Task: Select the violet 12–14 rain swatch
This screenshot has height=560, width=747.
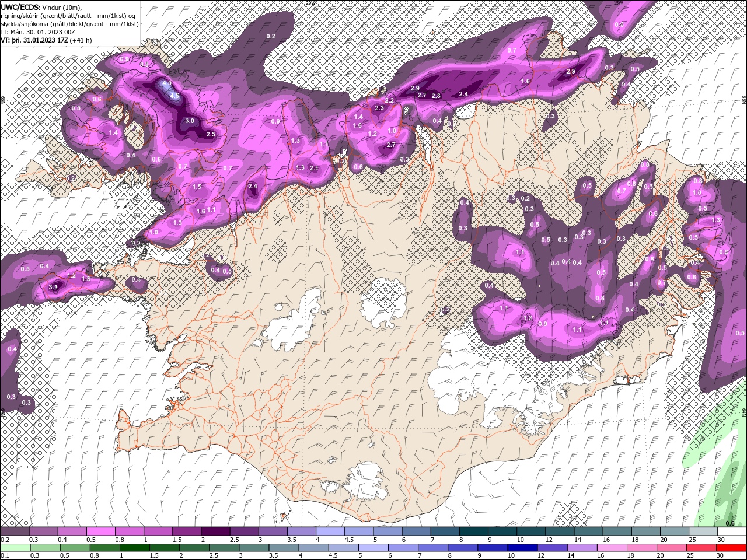Action: pos(553,548)
